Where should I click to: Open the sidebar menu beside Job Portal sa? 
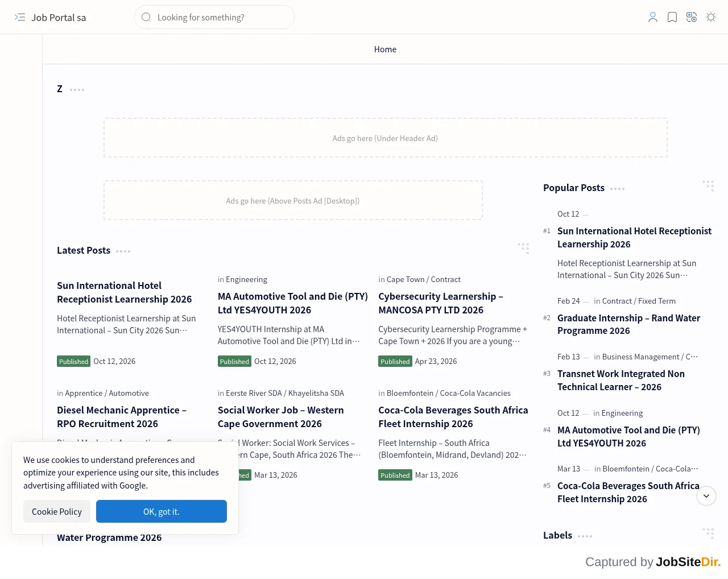[x=20, y=18]
